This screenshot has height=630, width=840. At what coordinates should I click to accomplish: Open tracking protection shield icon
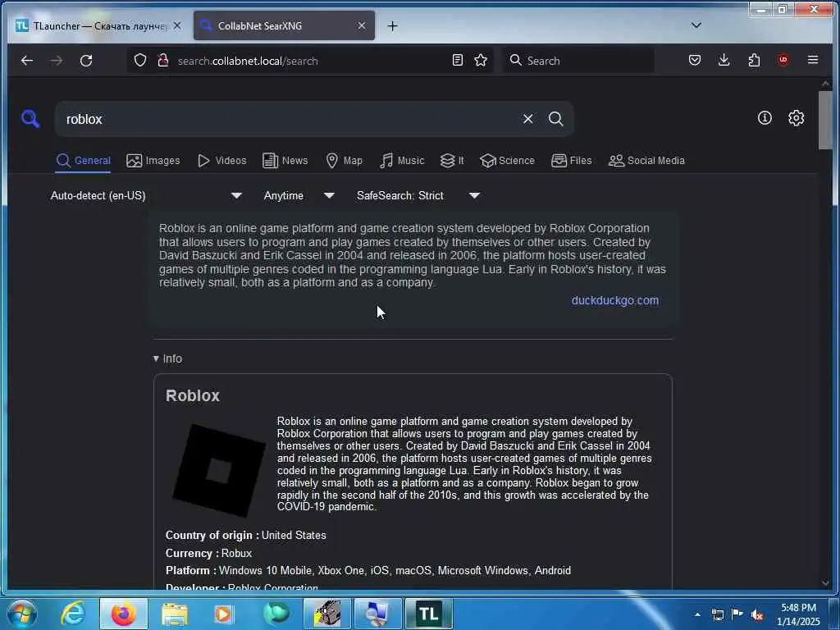pyautogui.click(x=139, y=60)
